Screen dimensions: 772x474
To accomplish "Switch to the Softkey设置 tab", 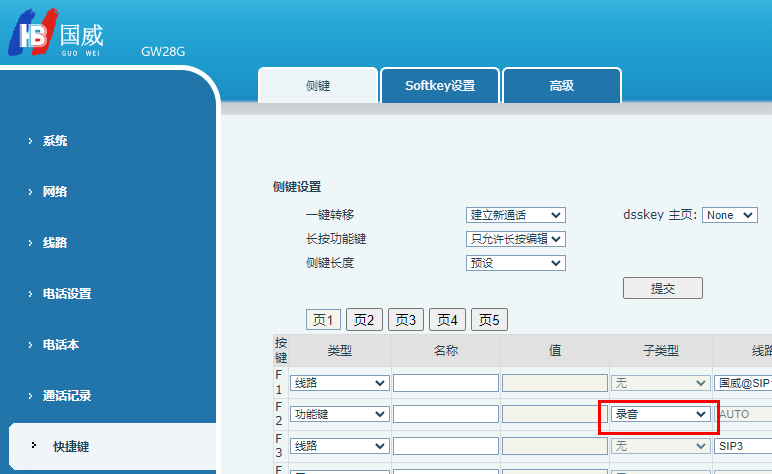I will (x=440, y=86).
